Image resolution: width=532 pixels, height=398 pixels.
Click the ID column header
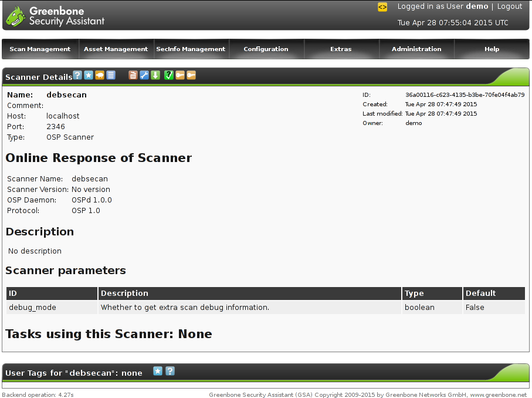click(52, 294)
